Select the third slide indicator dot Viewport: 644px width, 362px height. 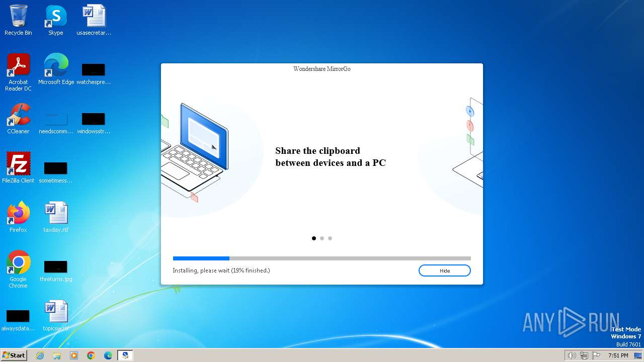(x=330, y=238)
